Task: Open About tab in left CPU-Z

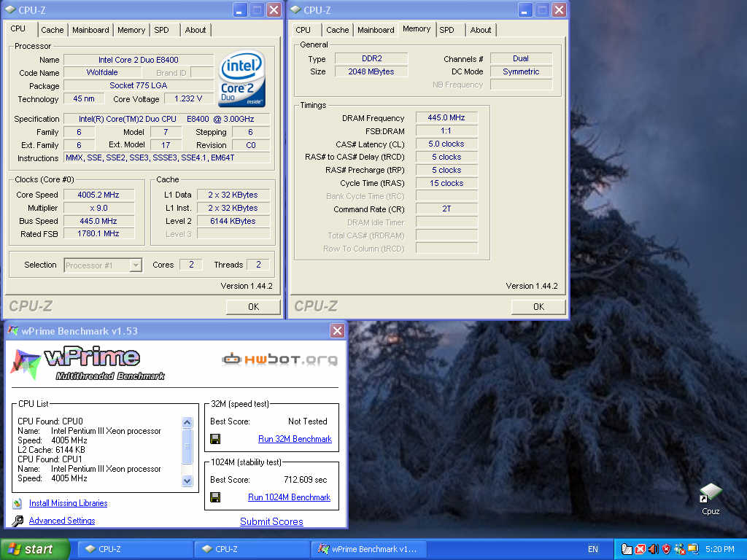Action: click(196, 30)
